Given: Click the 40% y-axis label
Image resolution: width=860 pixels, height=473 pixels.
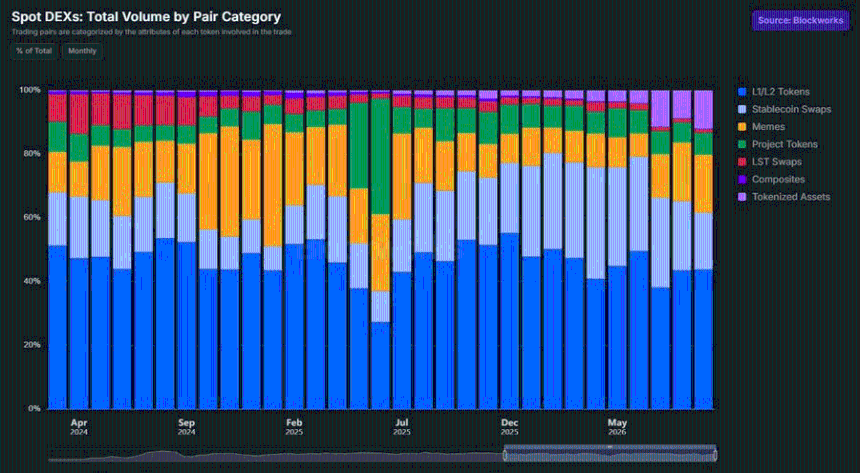Looking at the screenshot, I should [32, 281].
